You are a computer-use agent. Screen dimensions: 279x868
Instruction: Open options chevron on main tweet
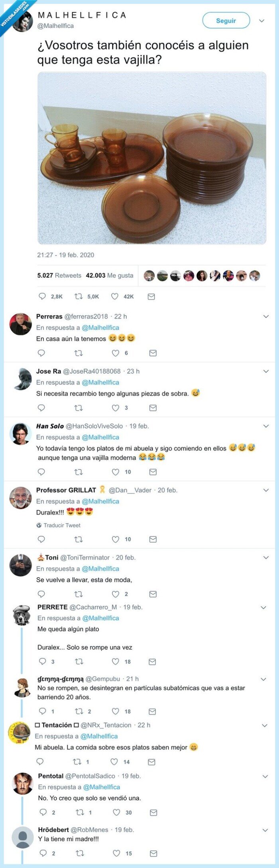261,21
